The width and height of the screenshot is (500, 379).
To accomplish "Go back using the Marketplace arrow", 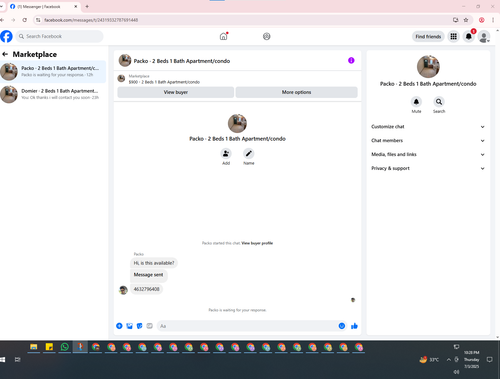I will click(5, 54).
